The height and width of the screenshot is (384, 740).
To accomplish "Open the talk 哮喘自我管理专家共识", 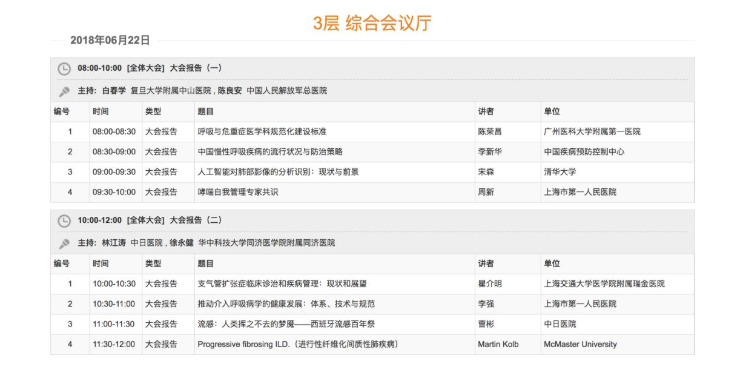I will (238, 192).
